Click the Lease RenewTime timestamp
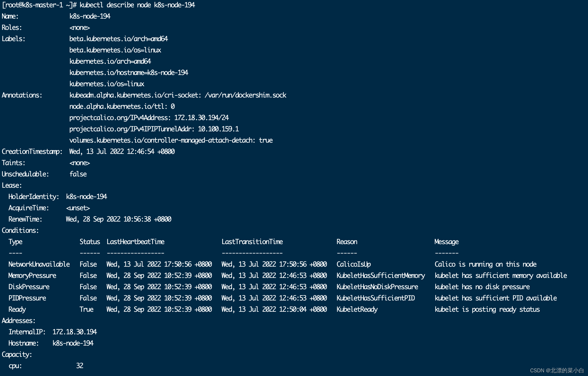This screenshot has height=376, width=588. click(x=118, y=219)
